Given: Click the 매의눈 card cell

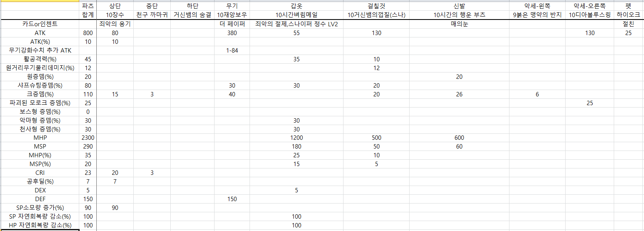Looking at the screenshot, I should (459, 24).
